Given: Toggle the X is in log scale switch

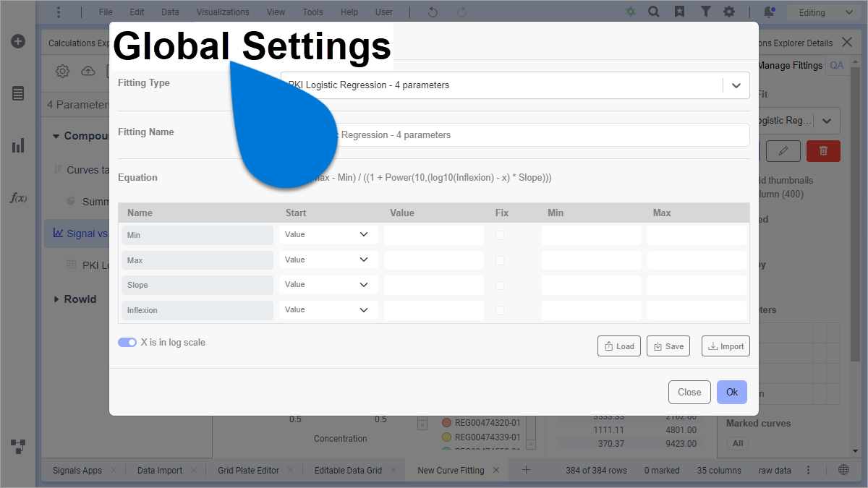Looking at the screenshot, I should [127, 343].
